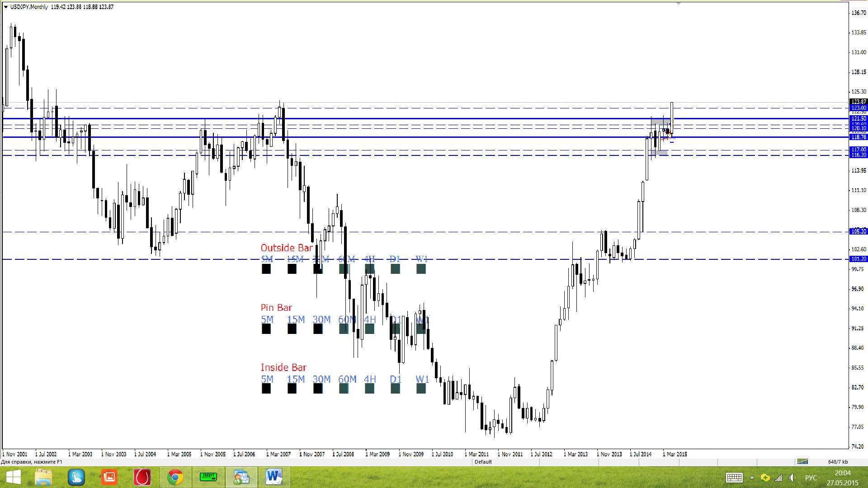The width and height of the screenshot is (868, 488).
Task: Click the Inside Bar indicator label
Action: 283,367
